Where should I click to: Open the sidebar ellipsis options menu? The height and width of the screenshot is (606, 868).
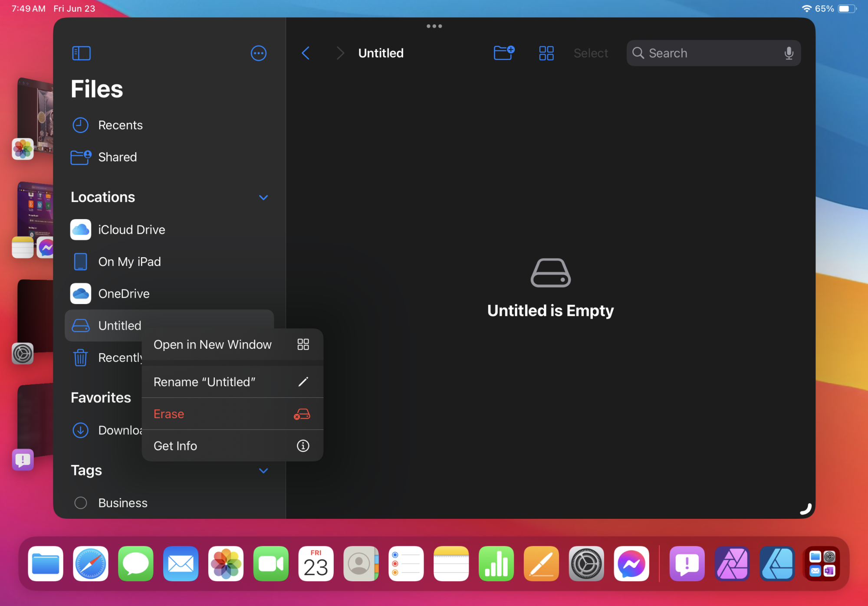pyautogui.click(x=258, y=53)
